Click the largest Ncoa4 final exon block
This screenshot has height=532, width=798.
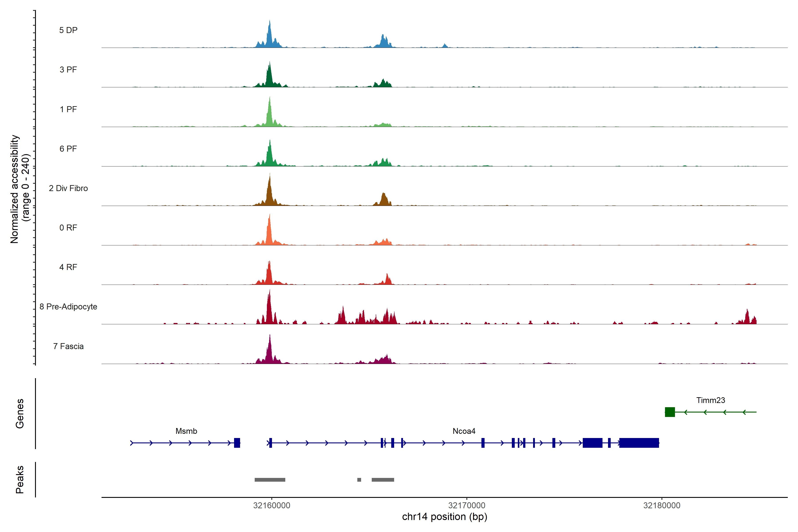[639, 443]
